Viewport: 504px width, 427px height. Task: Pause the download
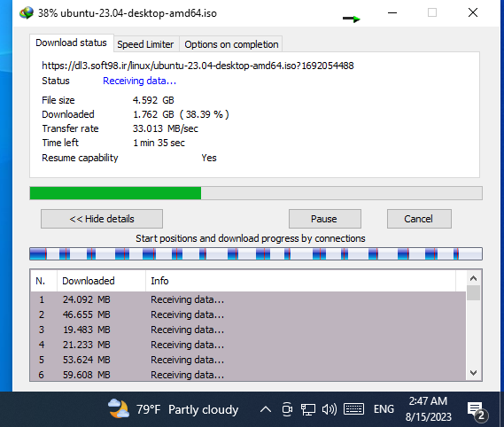[325, 219]
